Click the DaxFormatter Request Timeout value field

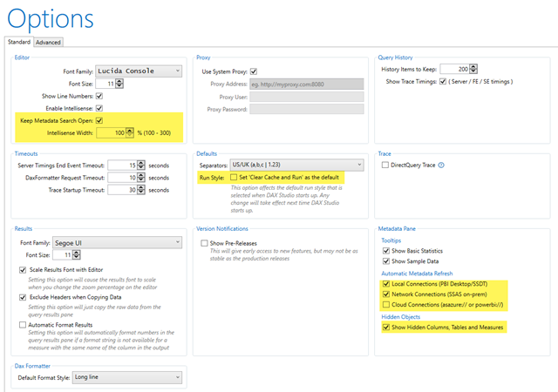(122, 178)
